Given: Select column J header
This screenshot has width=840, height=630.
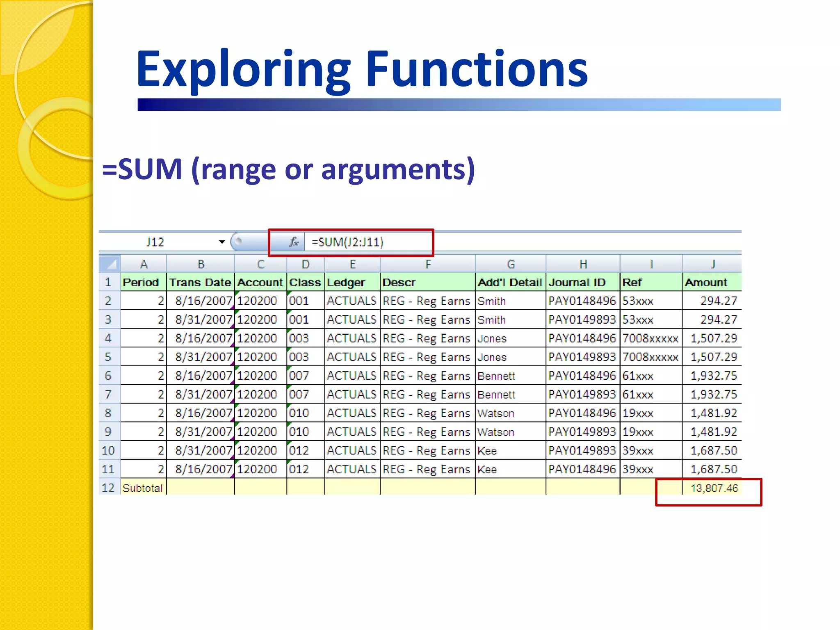Looking at the screenshot, I should coord(712,264).
